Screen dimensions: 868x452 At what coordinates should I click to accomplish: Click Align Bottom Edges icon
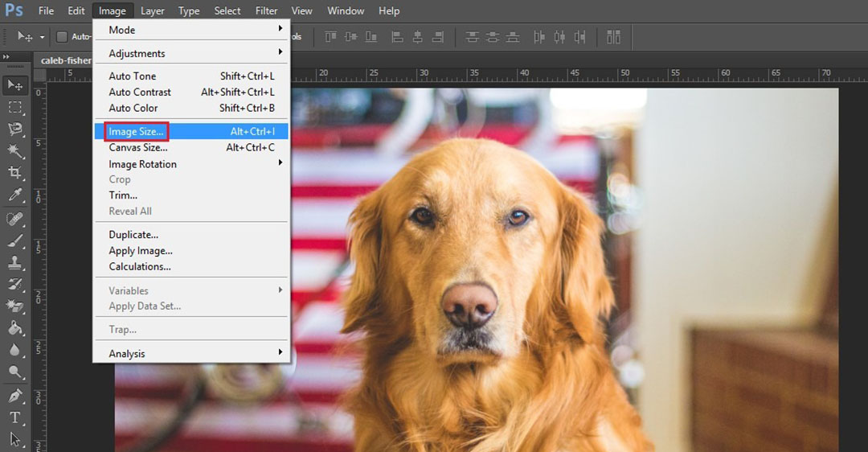click(x=371, y=37)
